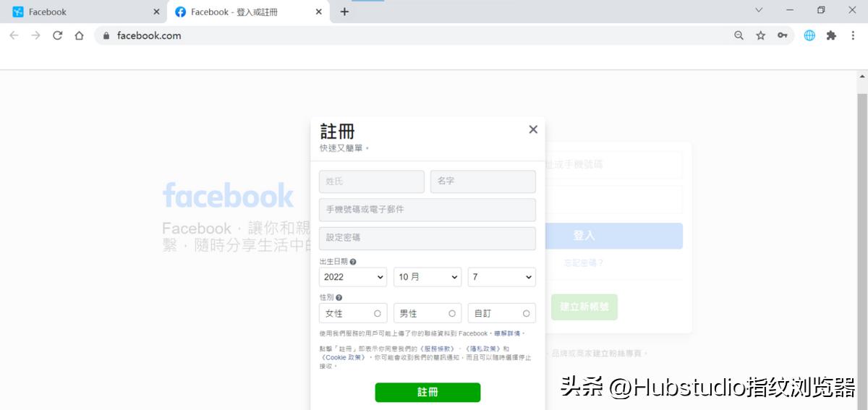Screen dimensions: 868x410
Task: Show help for 性別 question mark
Action: [339, 297]
